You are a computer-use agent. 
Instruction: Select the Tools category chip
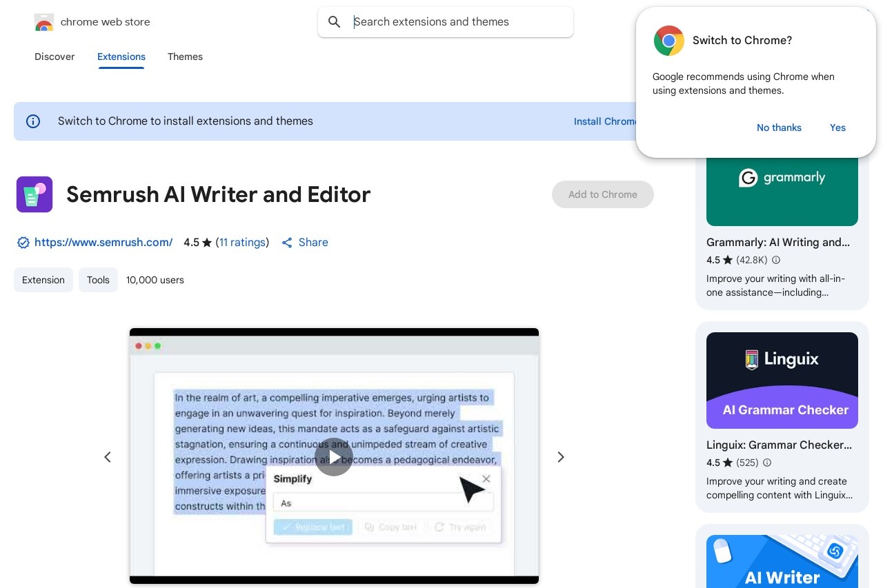click(x=98, y=280)
